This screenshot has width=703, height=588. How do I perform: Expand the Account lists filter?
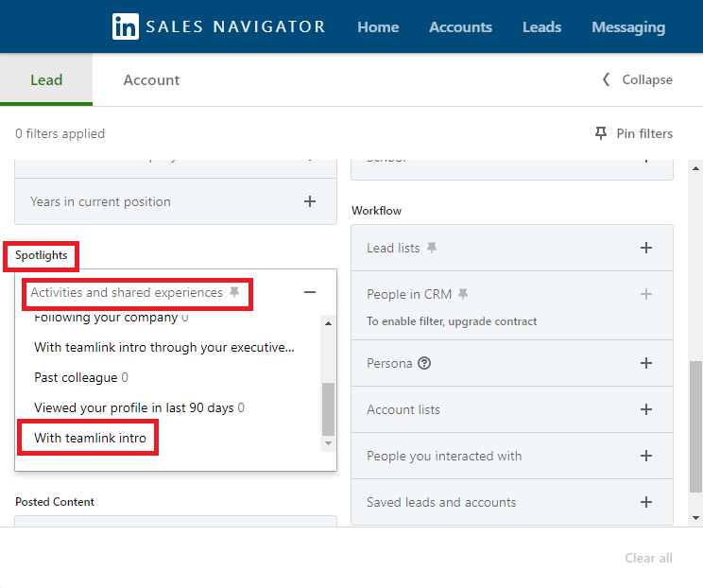point(645,409)
